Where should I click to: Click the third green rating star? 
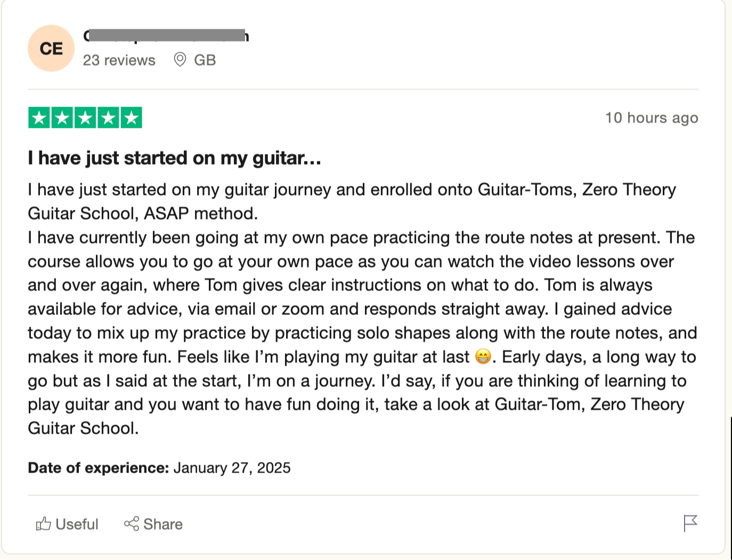(85, 118)
